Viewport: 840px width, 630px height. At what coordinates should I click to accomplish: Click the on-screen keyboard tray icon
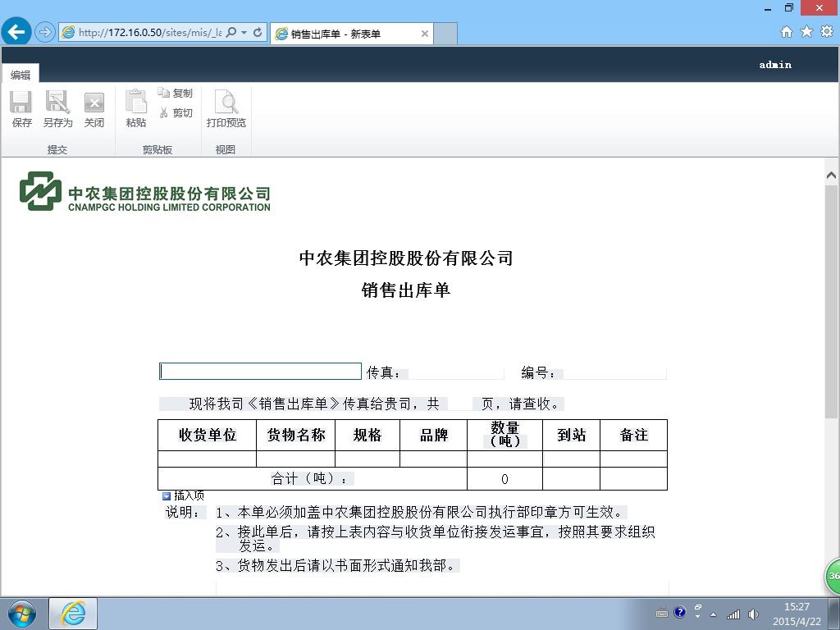tap(662, 613)
